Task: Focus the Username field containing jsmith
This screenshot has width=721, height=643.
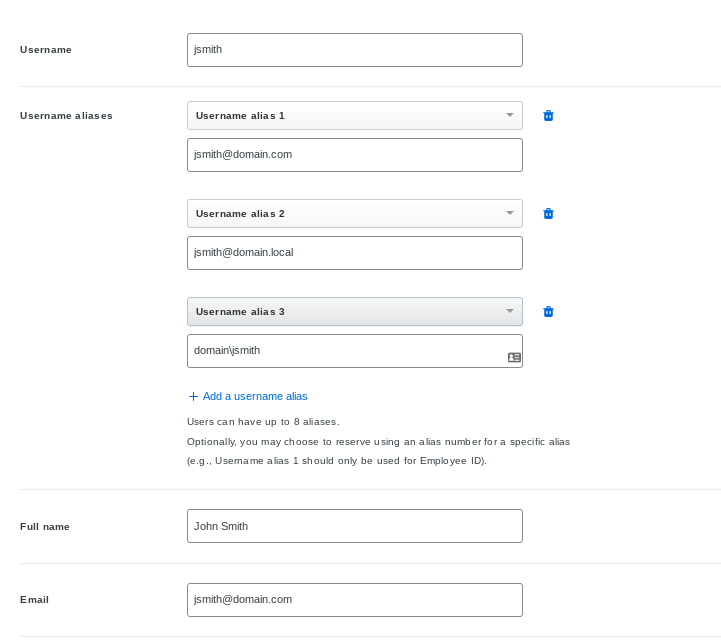Action: 354,50
